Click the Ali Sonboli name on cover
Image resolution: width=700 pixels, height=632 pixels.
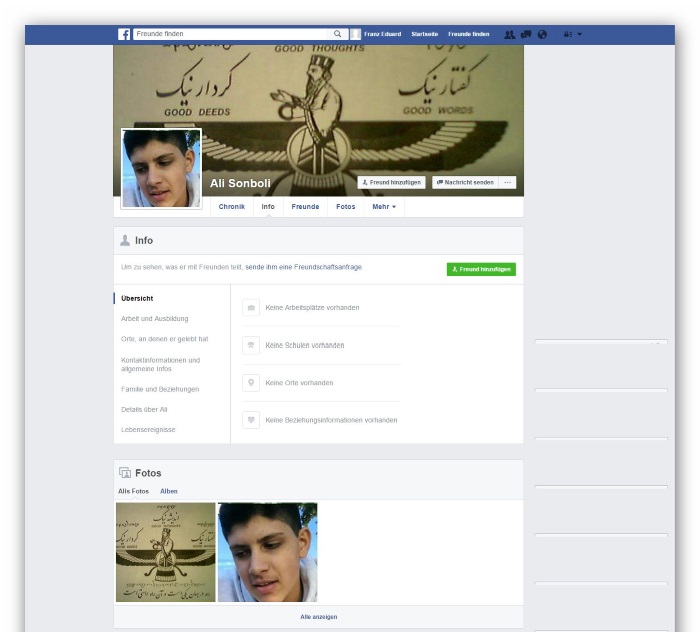(240, 183)
